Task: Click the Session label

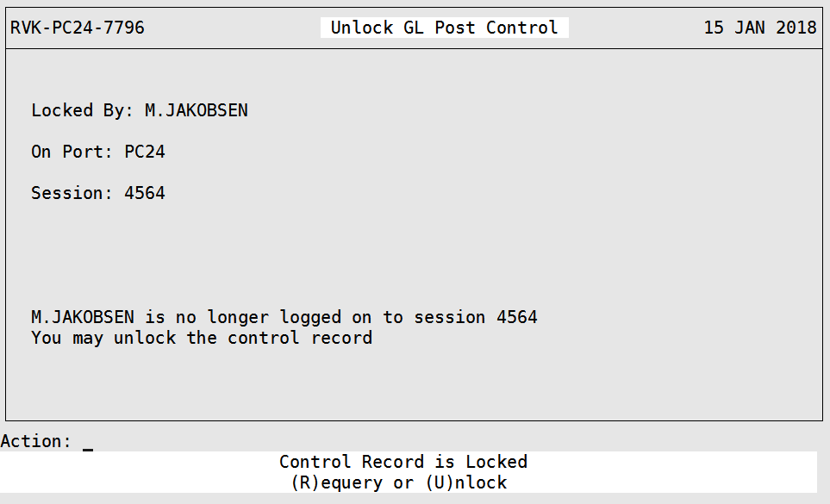Action: point(72,193)
